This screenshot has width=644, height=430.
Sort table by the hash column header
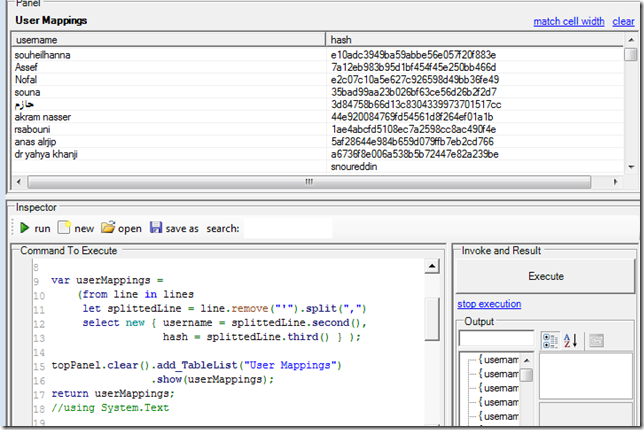pyautogui.click(x=474, y=39)
